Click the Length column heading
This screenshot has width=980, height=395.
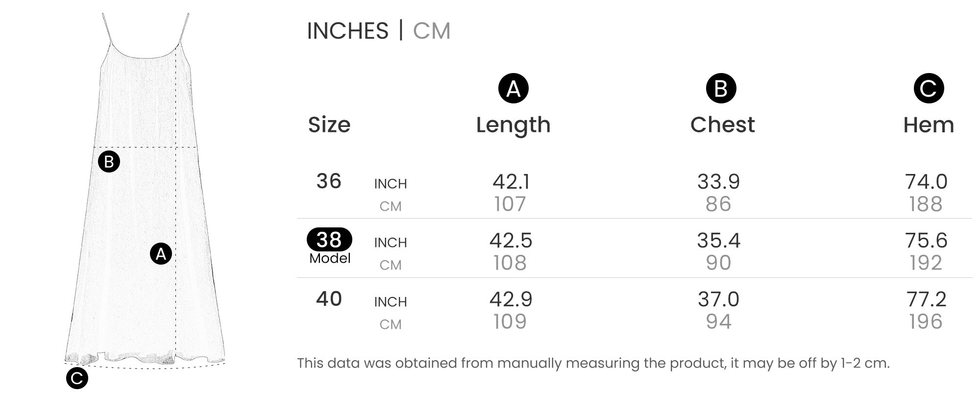(513, 125)
